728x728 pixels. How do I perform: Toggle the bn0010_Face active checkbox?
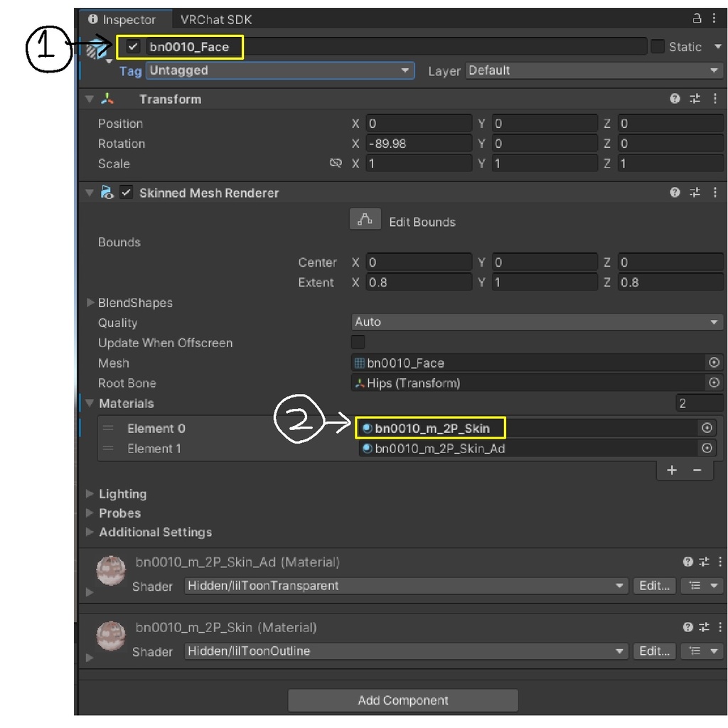[x=133, y=46]
